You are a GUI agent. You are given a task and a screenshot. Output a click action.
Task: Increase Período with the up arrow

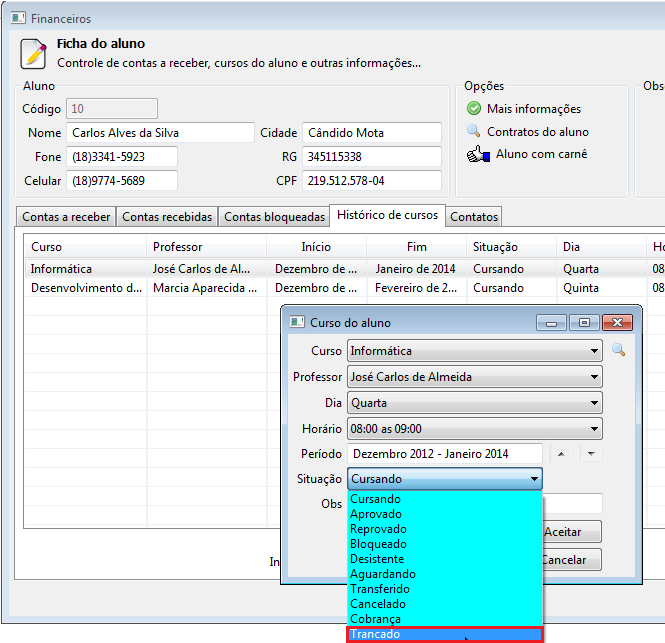(561, 454)
